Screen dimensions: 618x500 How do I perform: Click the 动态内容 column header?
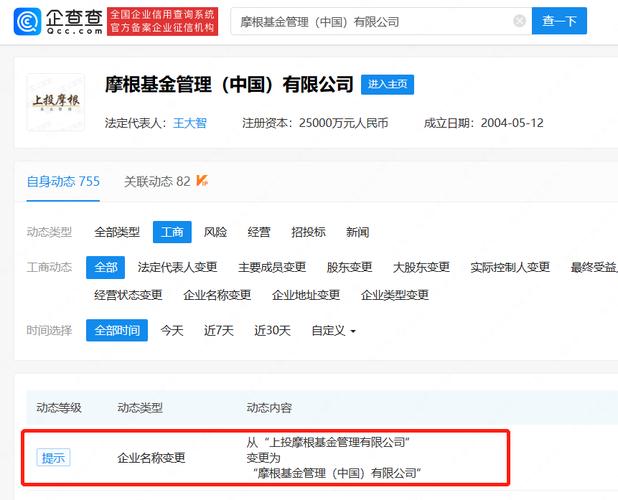pos(269,408)
